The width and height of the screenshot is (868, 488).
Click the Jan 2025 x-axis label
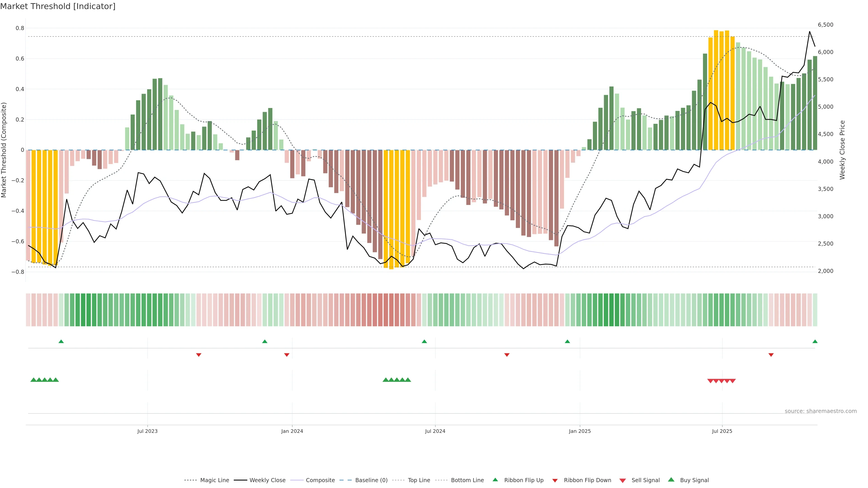(x=580, y=431)
